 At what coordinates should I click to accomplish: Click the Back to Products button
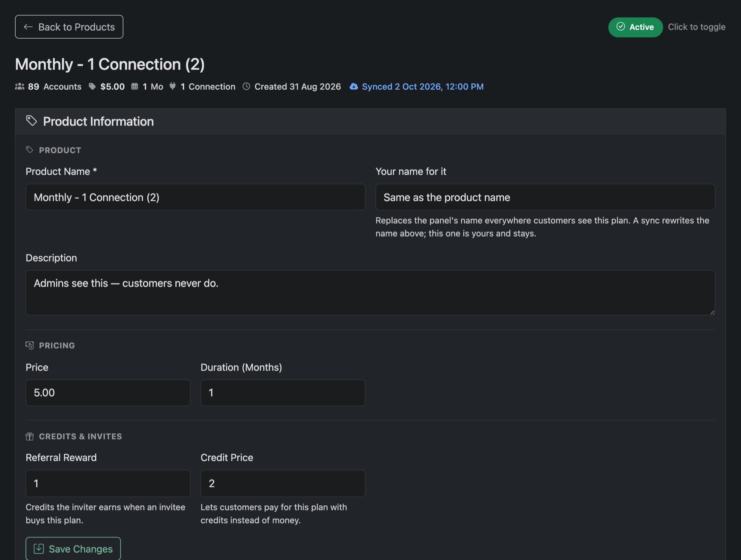69,27
